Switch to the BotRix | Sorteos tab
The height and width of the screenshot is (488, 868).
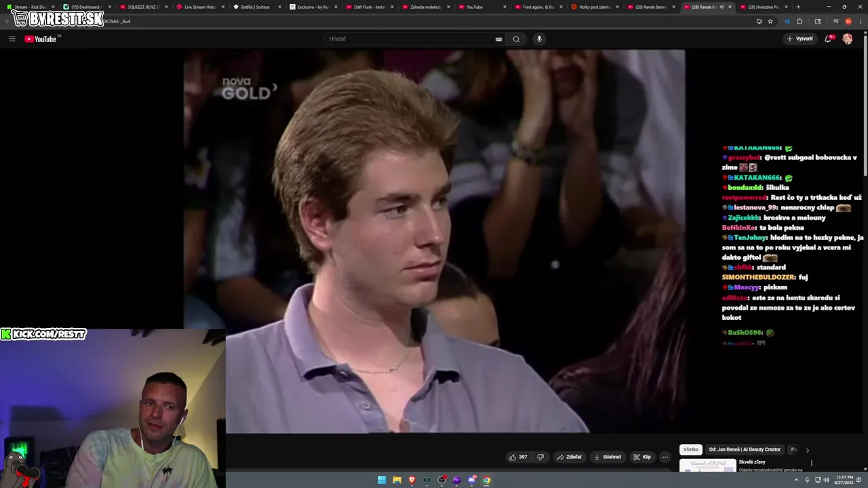click(x=255, y=7)
